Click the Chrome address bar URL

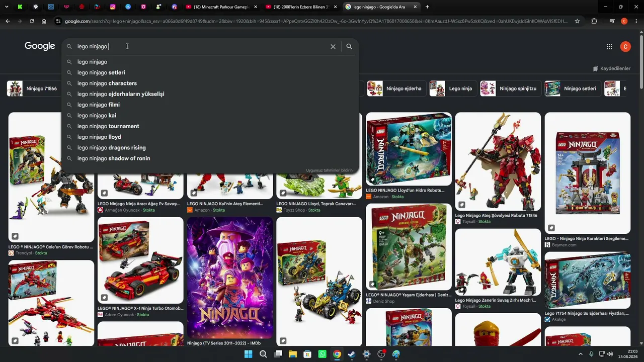[316, 21]
